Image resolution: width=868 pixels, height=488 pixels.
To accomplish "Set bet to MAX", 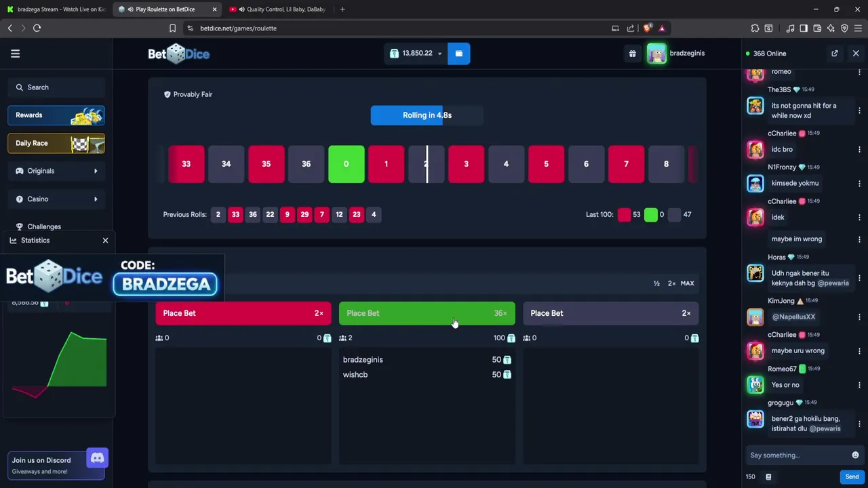I will (687, 283).
